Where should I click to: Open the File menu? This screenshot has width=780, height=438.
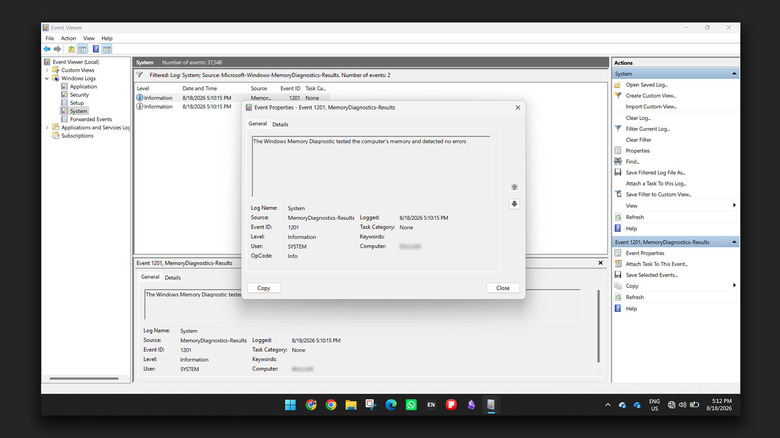click(x=50, y=38)
